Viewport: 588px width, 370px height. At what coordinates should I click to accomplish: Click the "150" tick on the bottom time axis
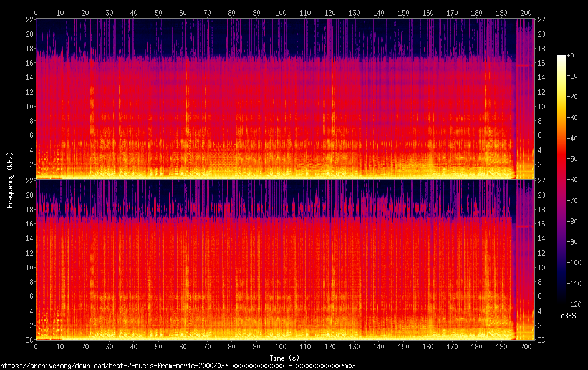click(403, 347)
